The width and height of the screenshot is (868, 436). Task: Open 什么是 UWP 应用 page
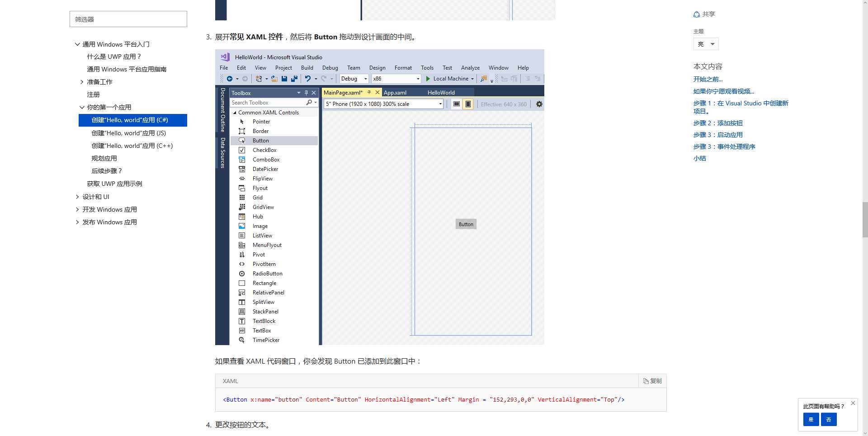point(114,57)
